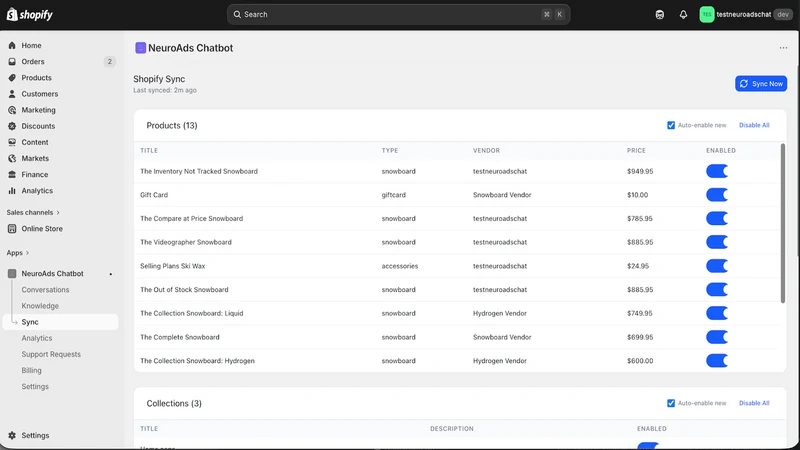
Task: Click the Sync Now button
Action: [x=761, y=84]
